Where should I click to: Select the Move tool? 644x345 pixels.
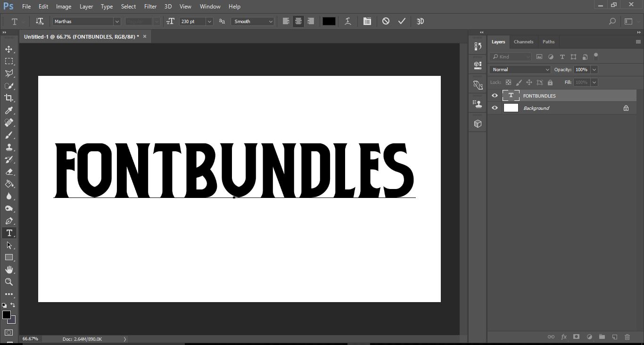pos(9,49)
